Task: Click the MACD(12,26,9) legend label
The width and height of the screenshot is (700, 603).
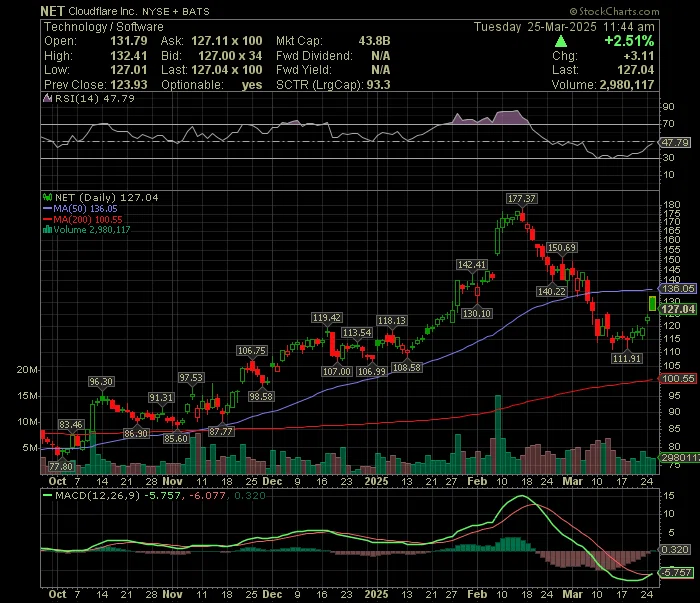Action: pyautogui.click(x=97, y=495)
